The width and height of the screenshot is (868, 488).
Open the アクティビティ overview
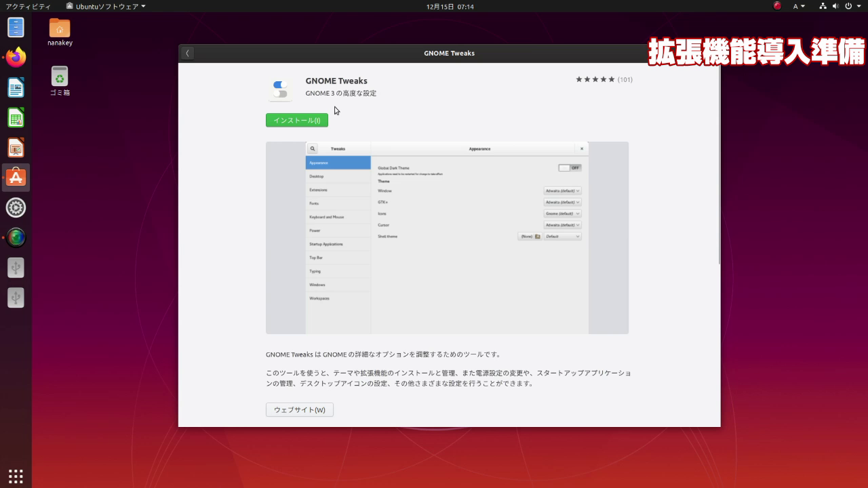tap(28, 6)
